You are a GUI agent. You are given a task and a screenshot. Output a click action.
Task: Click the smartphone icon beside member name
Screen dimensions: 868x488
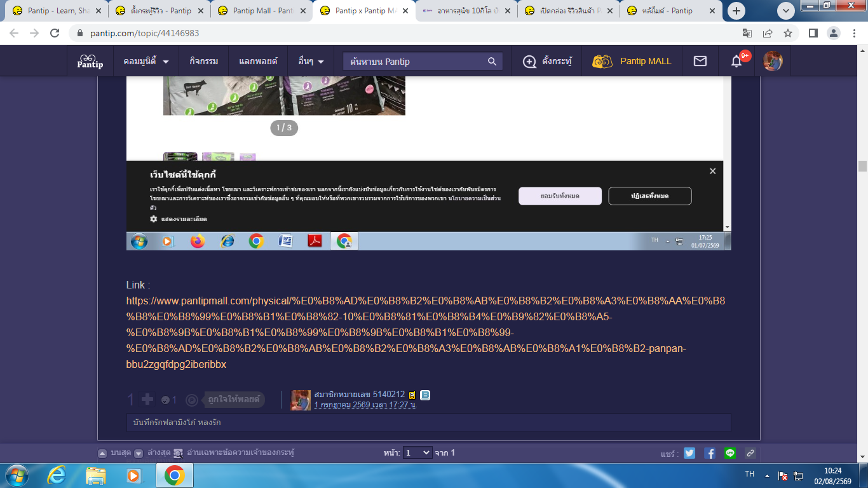[412, 395]
